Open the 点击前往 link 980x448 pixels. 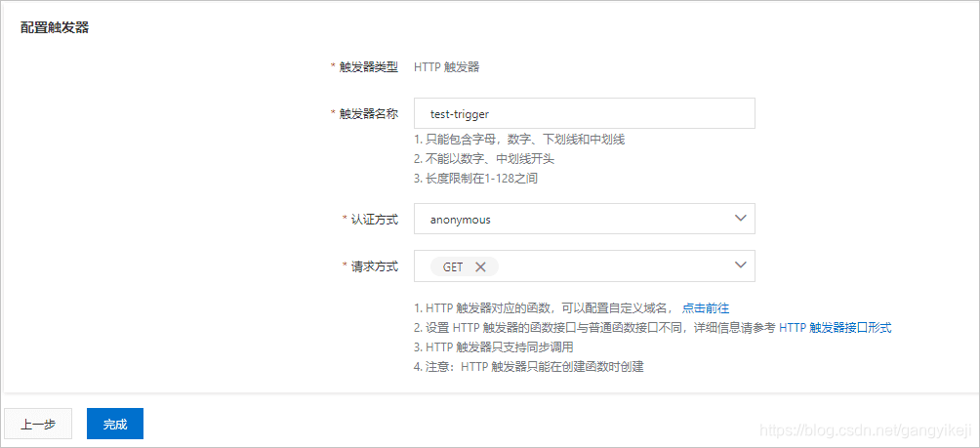point(706,308)
